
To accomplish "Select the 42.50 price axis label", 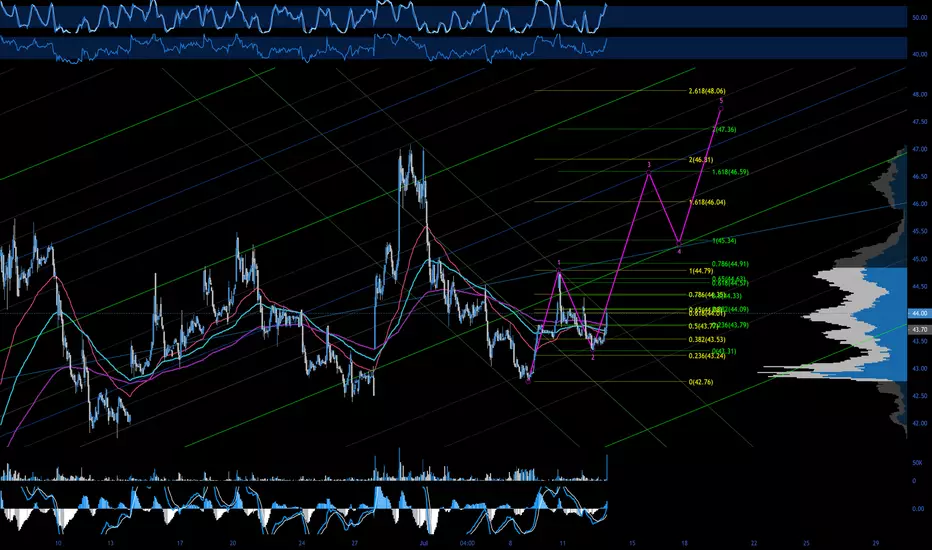I will point(920,396).
